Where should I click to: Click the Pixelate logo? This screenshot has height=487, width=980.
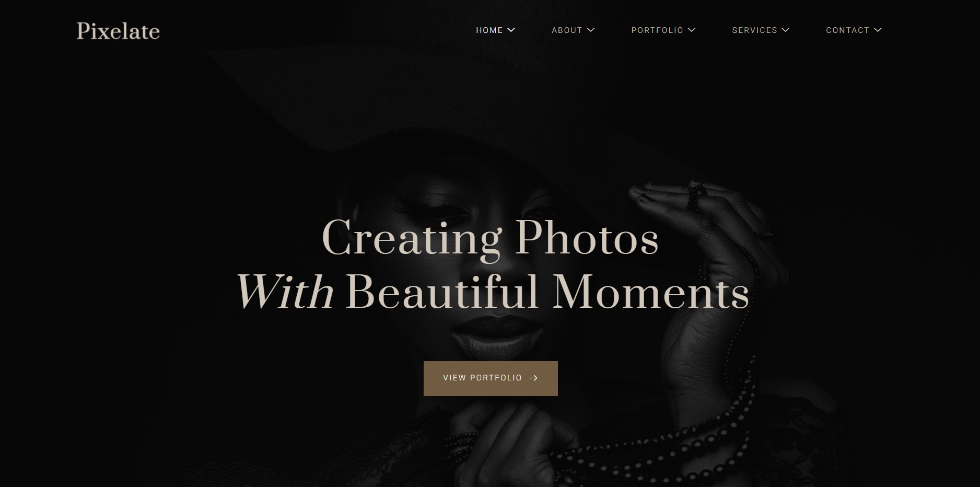tap(118, 31)
